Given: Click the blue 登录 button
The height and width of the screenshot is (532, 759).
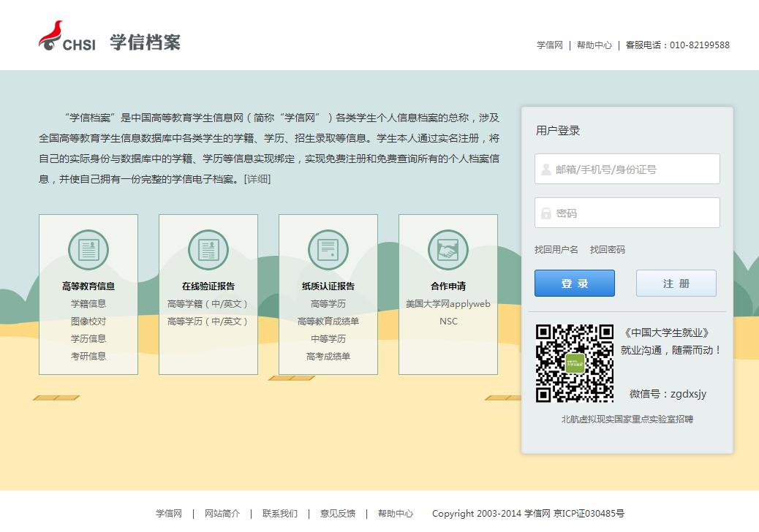Looking at the screenshot, I should tap(575, 284).
